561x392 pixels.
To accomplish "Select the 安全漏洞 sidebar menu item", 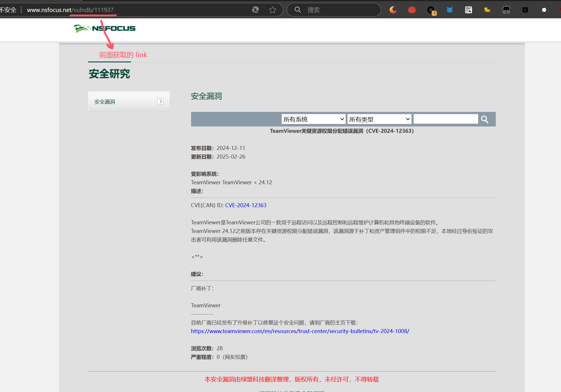I will click(129, 101).
